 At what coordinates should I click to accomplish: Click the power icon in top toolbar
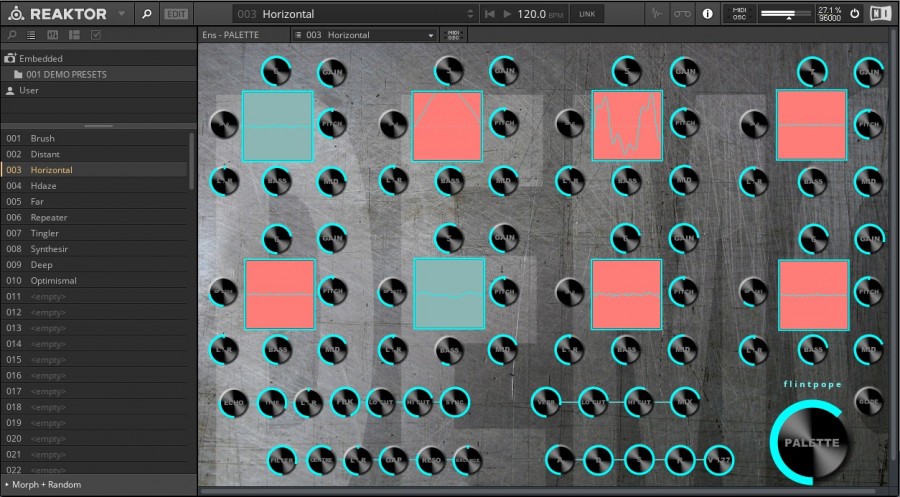[854, 14]
